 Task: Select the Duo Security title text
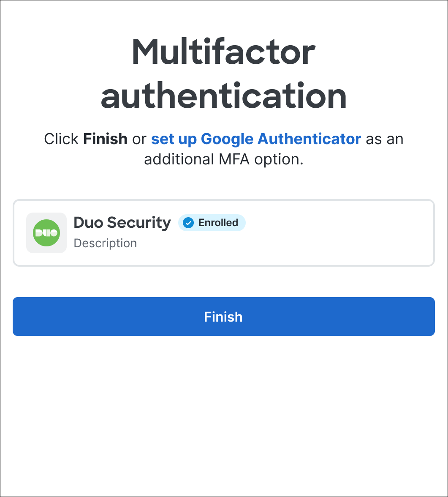[x=122, y=222]
